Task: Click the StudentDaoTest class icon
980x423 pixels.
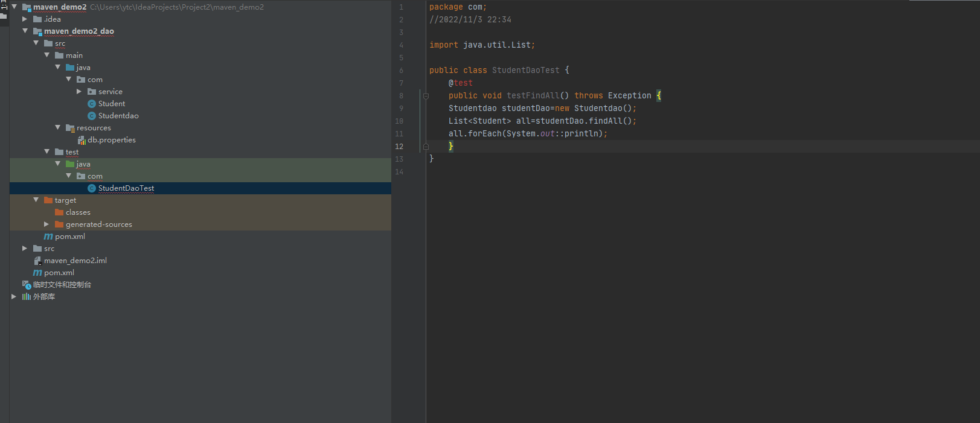Action: [92, 188]
